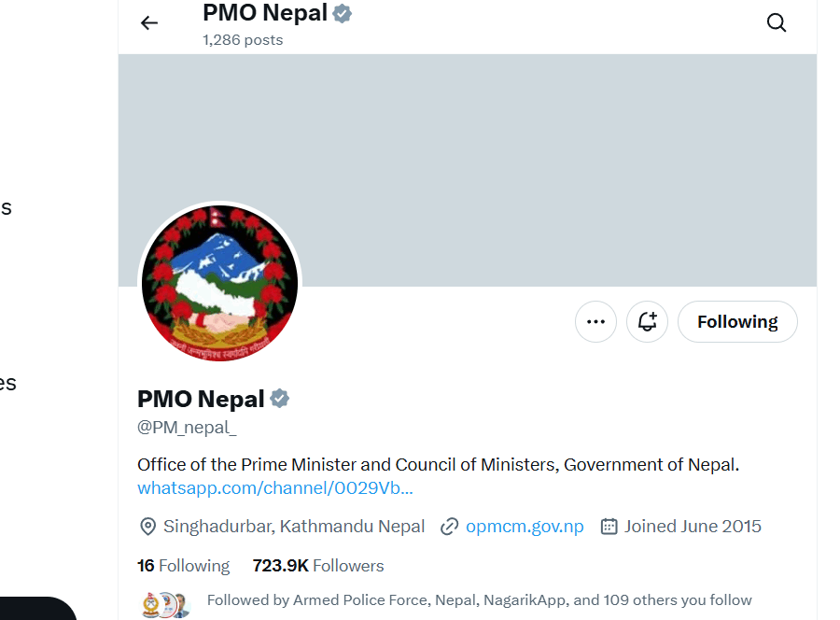Click the mutual follower avatars at the bottom
The height and width of the screenshot is (620, 840).
(165, 604)
